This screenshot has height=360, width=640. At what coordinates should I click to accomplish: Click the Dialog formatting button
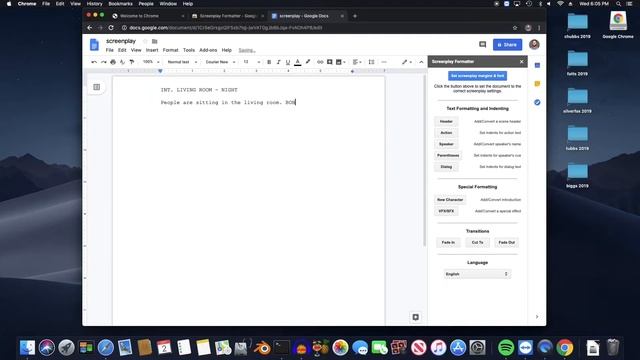point(446,167)
